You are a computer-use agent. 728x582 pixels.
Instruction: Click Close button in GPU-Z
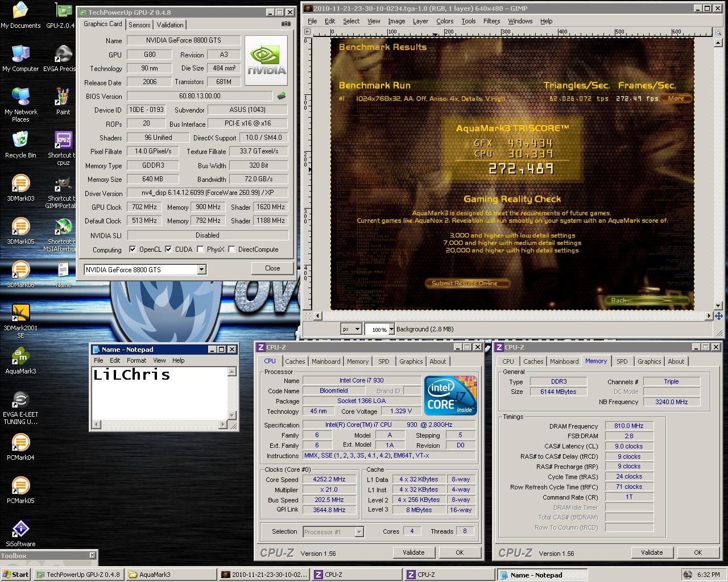pos(272,268)
